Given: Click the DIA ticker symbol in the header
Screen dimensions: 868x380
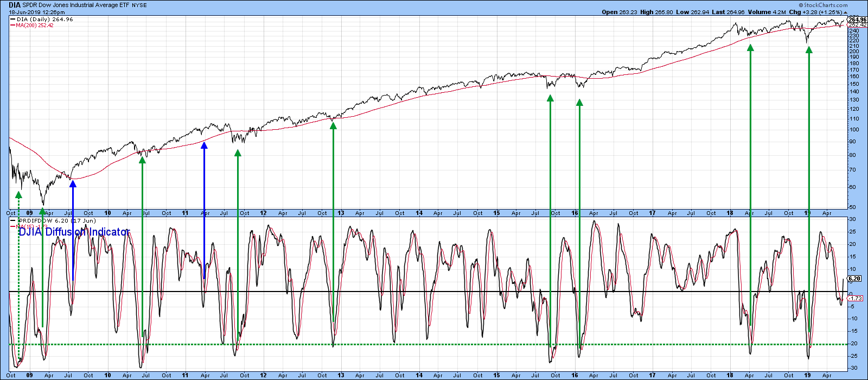Looking at the screenshot, I should coord(15,5).
